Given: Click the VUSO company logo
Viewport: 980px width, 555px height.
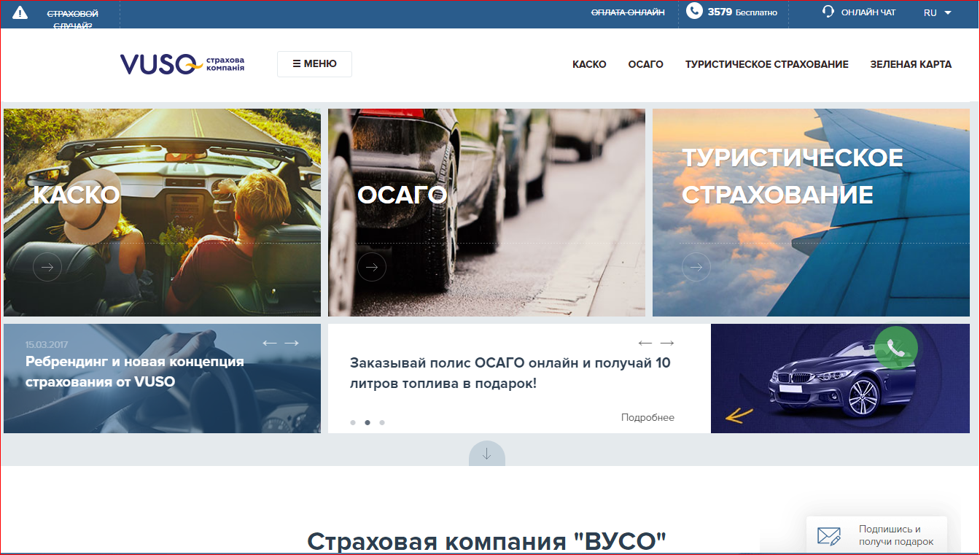Looking at the screenshot, I should 182,64.
